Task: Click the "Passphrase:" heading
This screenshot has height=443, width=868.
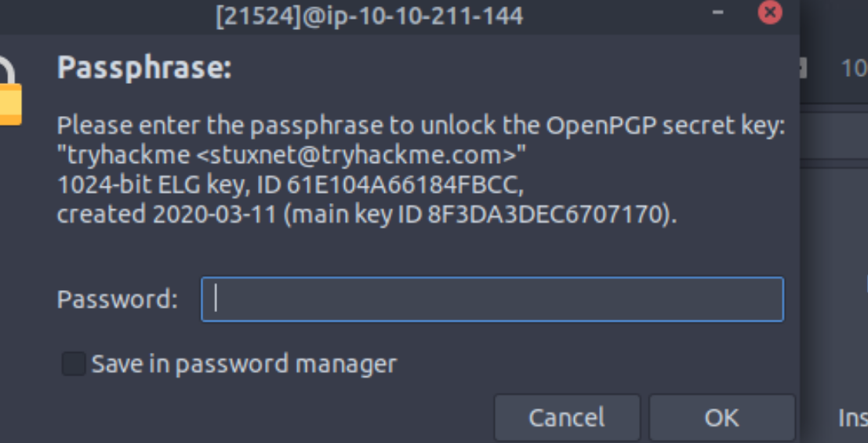Action: (144, 68)
